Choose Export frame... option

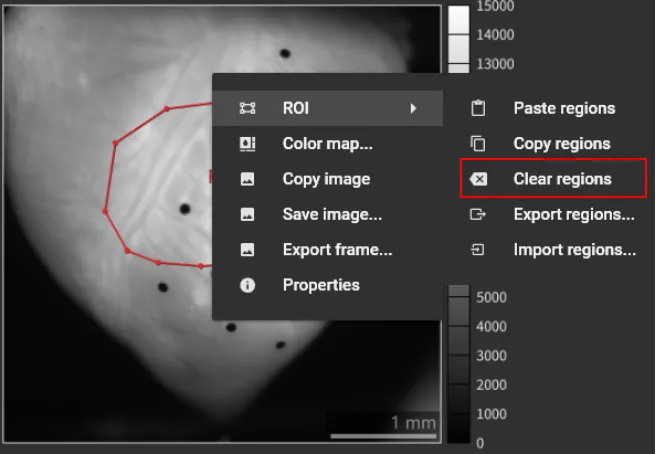(x=328, y=250)
